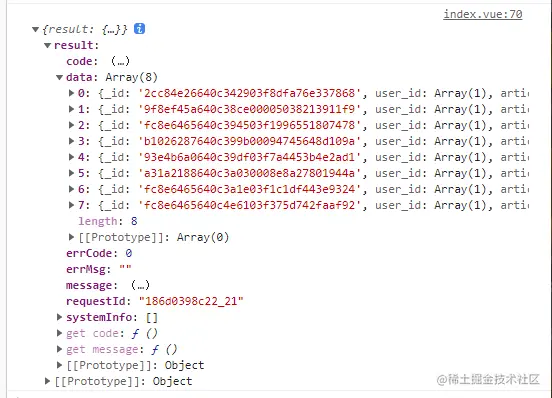Expand the [[Prototype]]: Array(0) entry

[71, 237]
